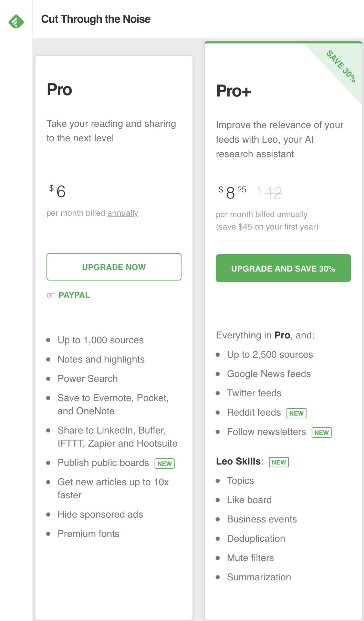
Task: Pay with the PAYPAL link
Action: (x=74, y=295)
